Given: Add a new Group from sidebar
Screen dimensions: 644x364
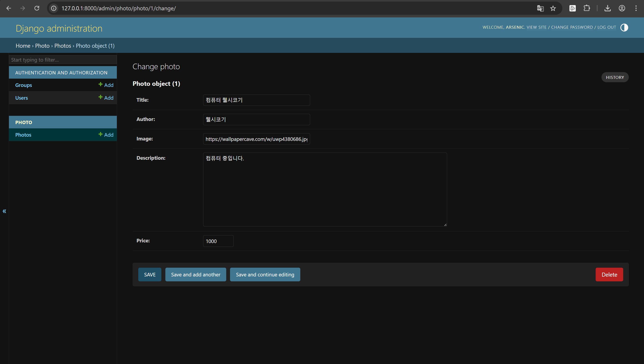Looking at the screenshot, I should click(x=106, y=85).
